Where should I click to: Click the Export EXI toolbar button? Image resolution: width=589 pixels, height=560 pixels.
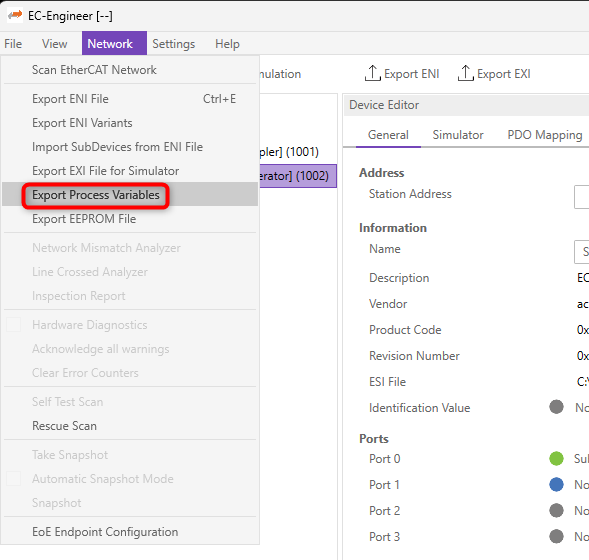pos(494,74)
